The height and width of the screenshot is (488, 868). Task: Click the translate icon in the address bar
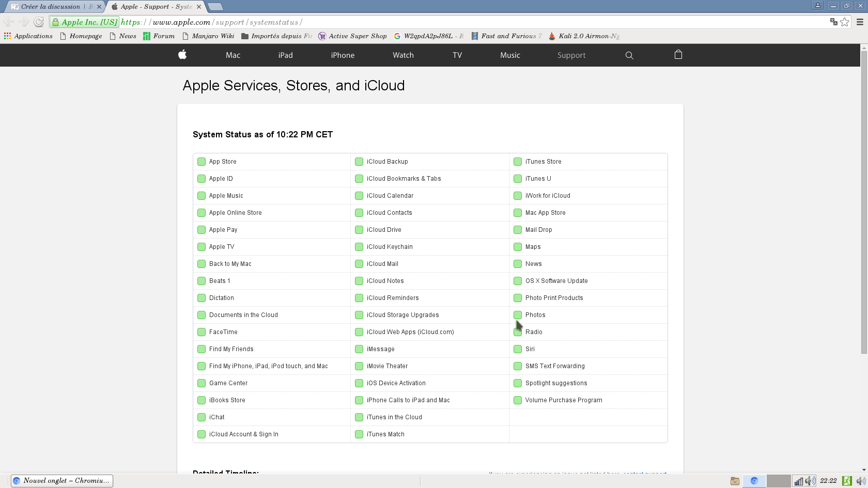[x=833, y=22]
